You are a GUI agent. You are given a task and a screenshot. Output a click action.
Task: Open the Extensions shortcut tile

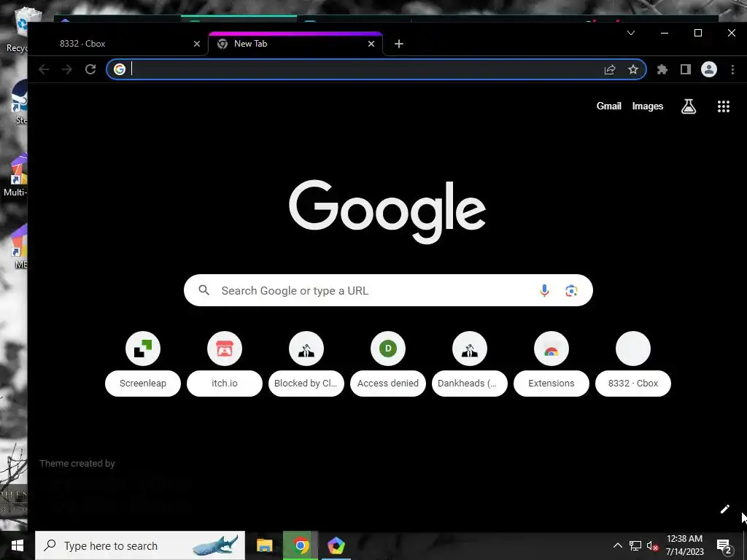[x=551, y=364]
